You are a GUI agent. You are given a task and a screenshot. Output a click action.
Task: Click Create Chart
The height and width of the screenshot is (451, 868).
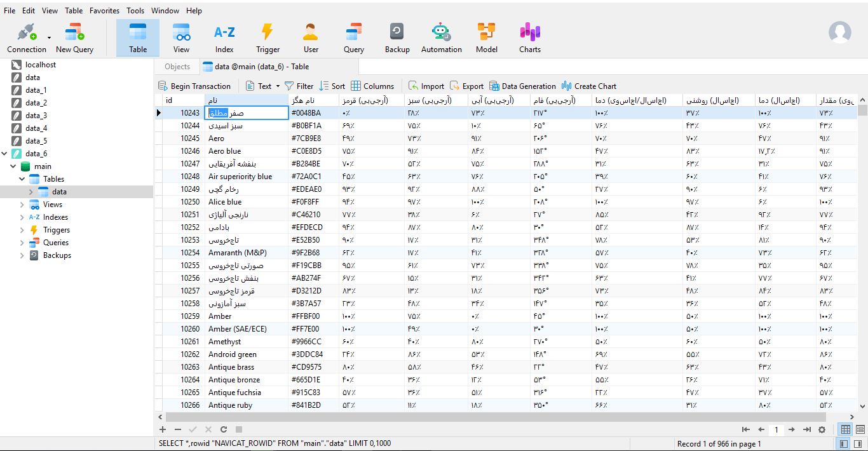[x=589, y=86]
